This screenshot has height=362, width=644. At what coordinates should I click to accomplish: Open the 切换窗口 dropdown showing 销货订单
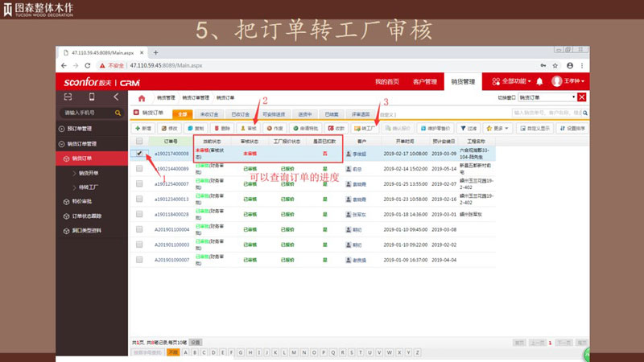pos(547,97)
